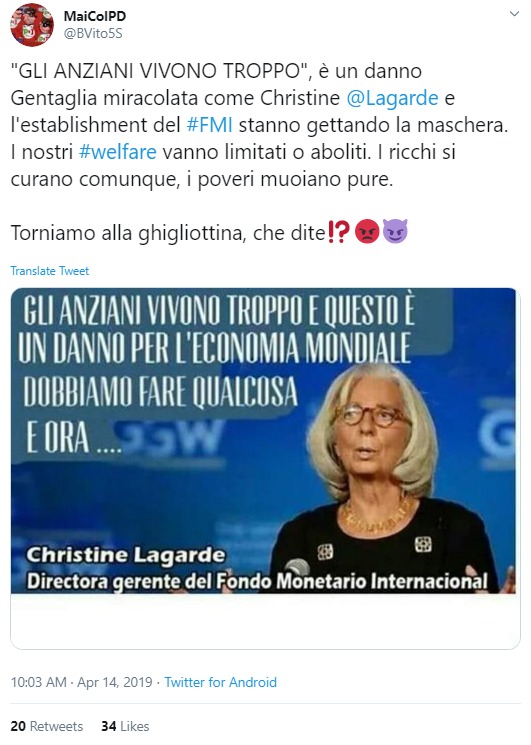Open the #FMI hashtag
The height and width of the screenshot is (745, 531).
click(x=209, y=125)
